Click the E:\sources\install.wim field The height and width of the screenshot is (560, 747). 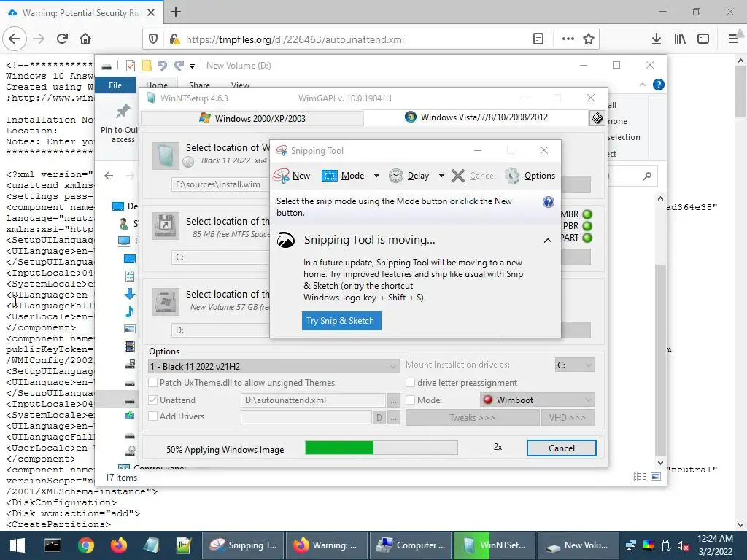point(220,184)
